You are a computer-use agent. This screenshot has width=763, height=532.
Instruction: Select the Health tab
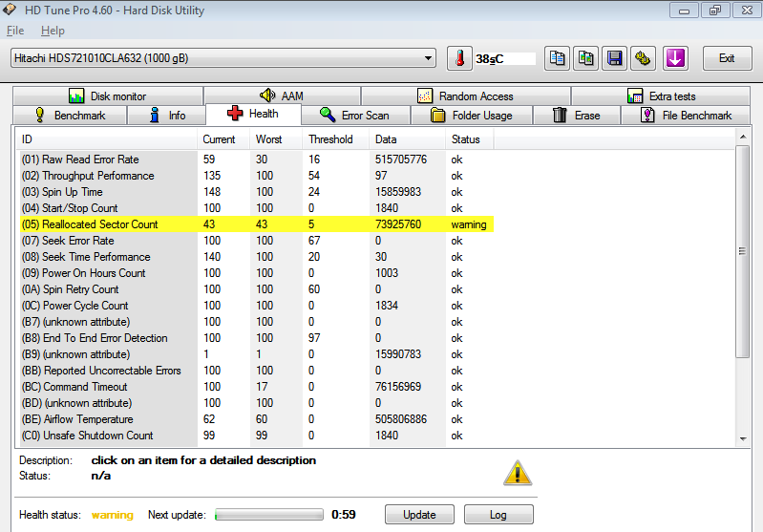point(253,114)
